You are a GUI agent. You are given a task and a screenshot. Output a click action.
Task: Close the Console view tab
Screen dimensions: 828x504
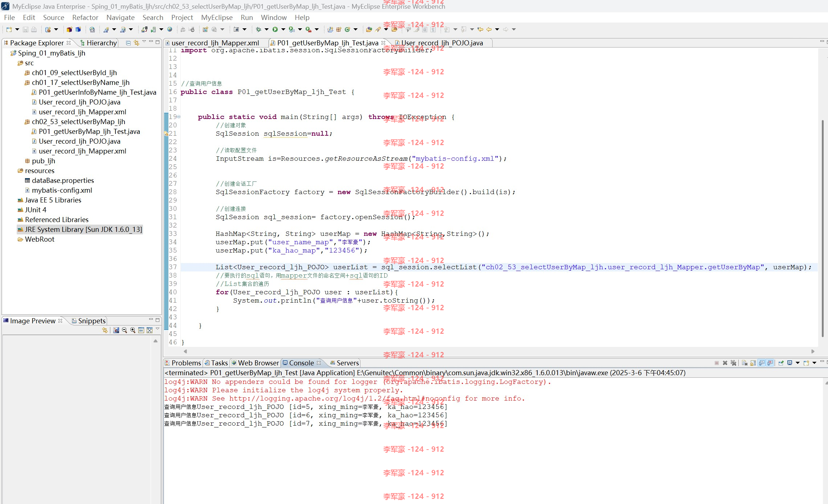tap(319, 363)
